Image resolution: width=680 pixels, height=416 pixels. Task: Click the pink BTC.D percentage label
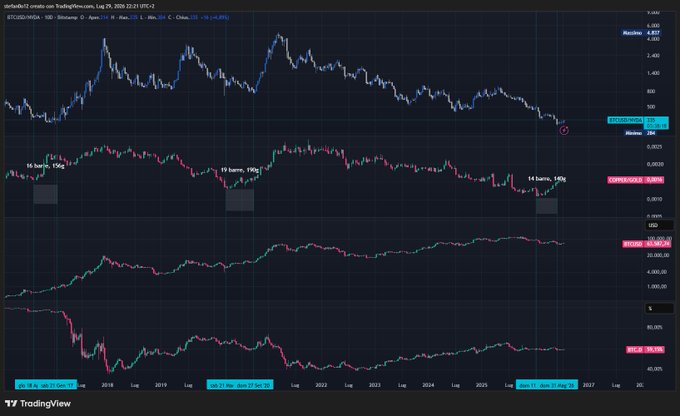click(645, 349)
